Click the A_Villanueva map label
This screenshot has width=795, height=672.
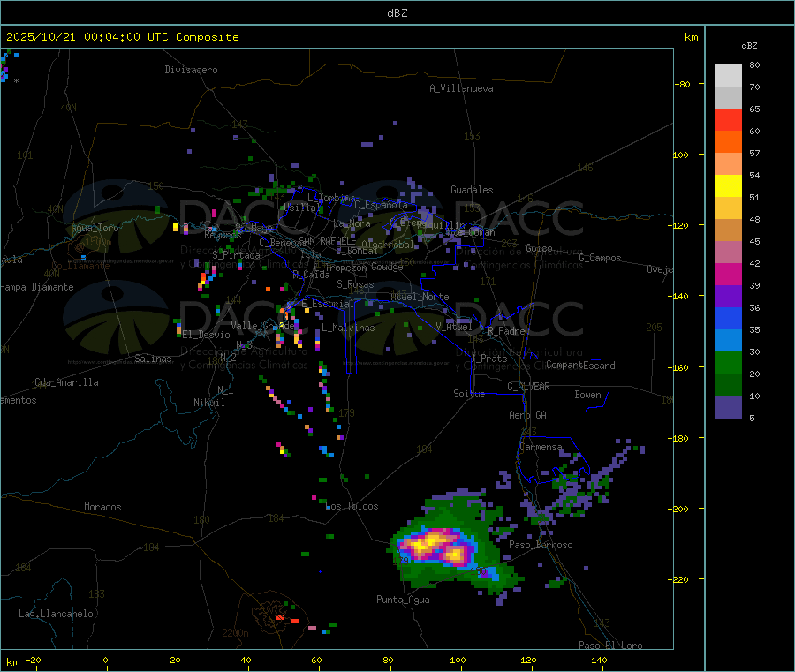pos(461,88)
